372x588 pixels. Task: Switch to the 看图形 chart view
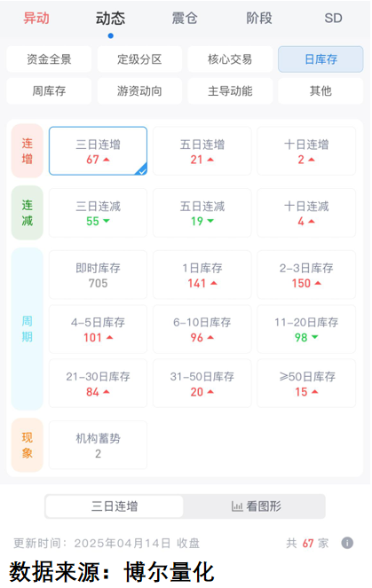coord(256,506)
